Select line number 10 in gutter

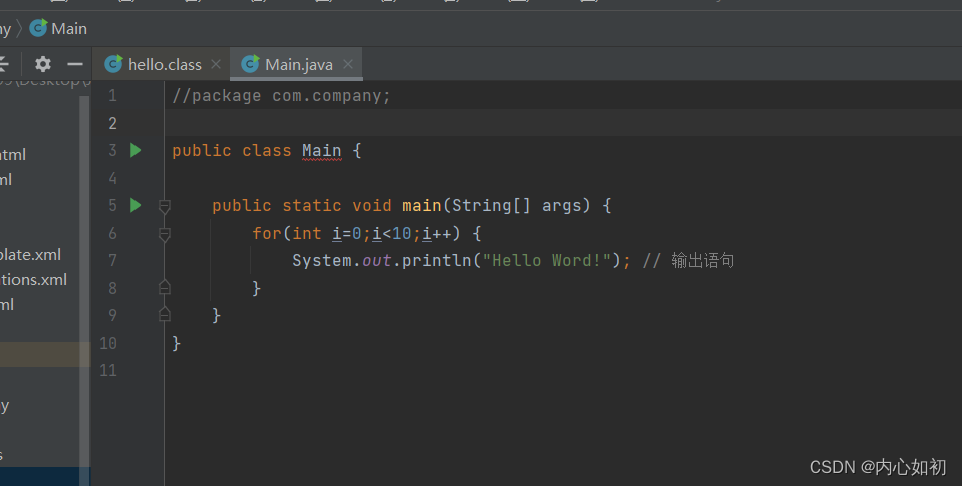click(x=108, y=343)
